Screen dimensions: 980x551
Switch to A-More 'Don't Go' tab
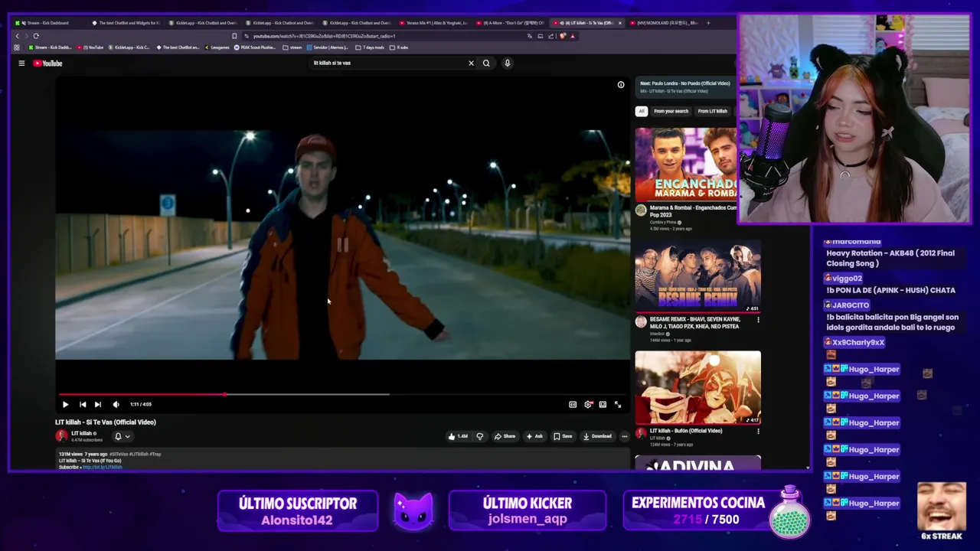click(511, 23)
